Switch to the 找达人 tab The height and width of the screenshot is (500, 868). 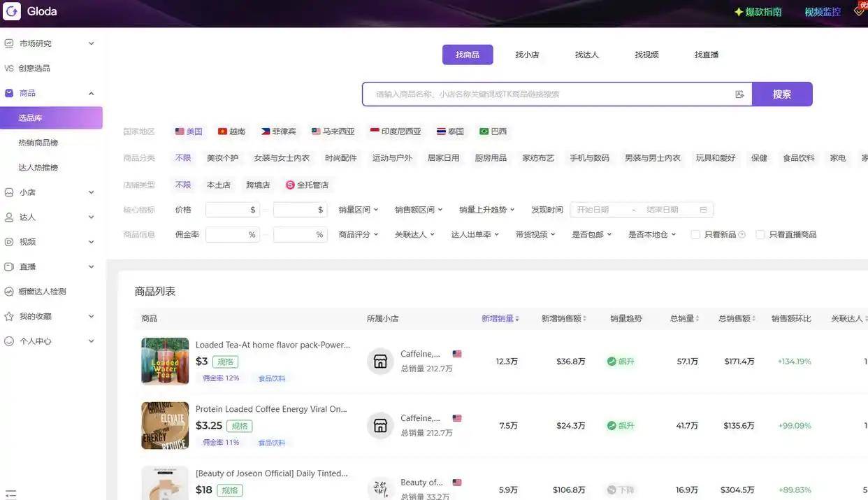(586, 55)
